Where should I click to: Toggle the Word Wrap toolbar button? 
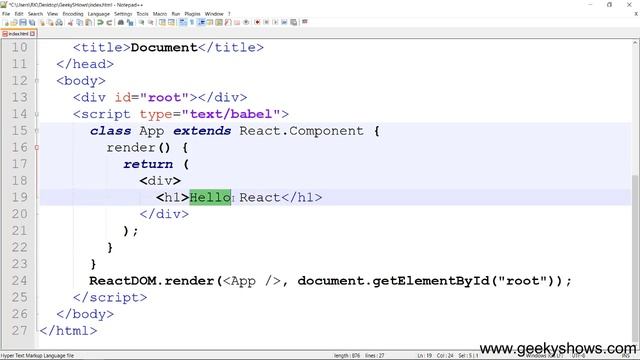point(183,22)
